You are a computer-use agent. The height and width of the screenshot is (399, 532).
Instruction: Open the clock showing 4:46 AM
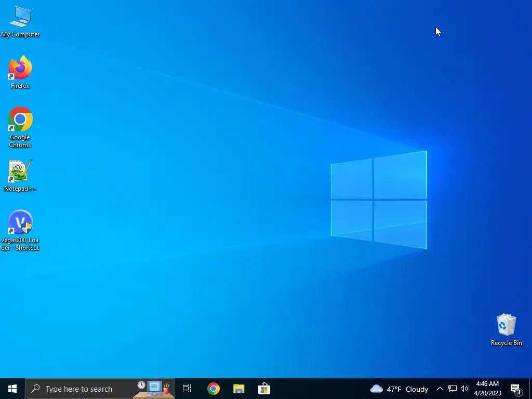point(487,389)
